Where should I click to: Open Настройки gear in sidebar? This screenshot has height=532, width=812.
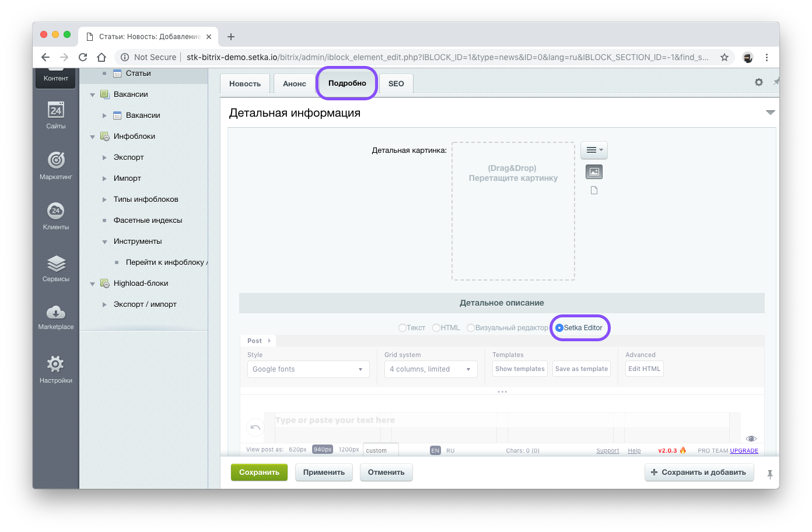tap(56, 365)
